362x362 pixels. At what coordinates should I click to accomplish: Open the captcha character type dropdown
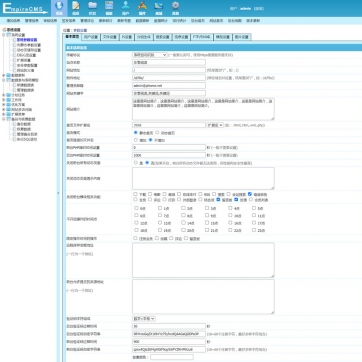point(144,319)
